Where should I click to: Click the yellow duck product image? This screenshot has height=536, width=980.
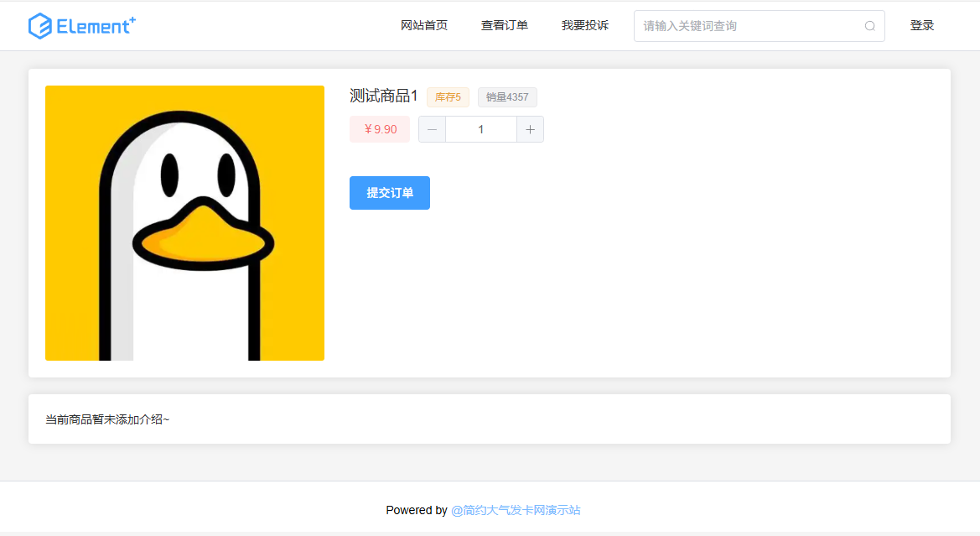click(x=184, y=223)
